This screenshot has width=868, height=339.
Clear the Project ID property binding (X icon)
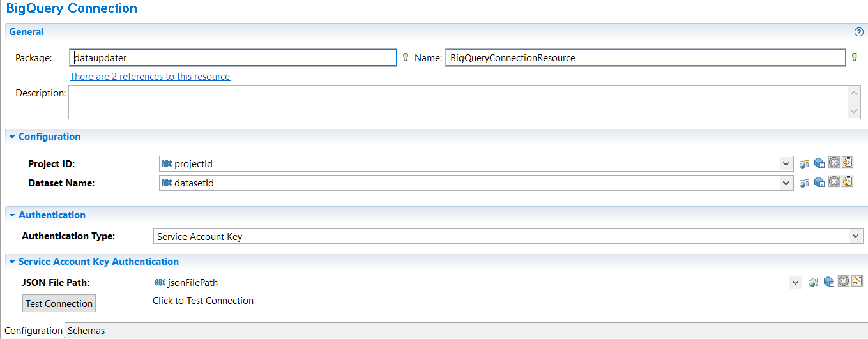pos(834,163)
